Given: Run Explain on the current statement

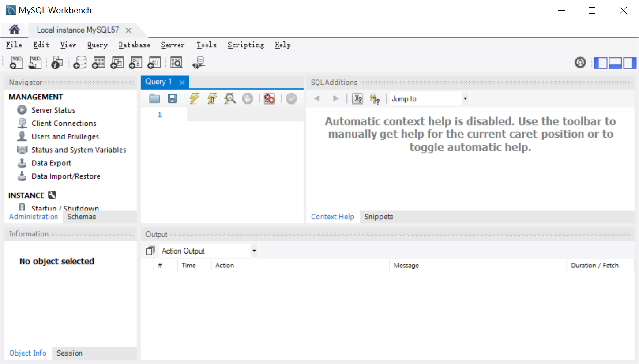Looking at the screenshot, I should (229, 98).
